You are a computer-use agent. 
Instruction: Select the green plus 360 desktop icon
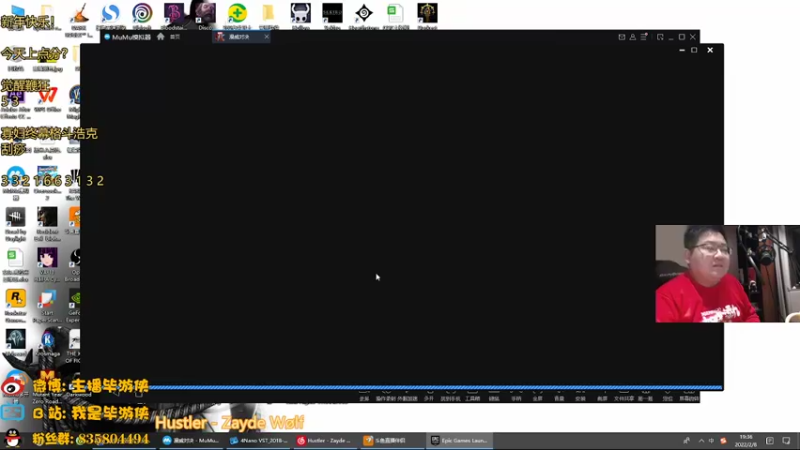click(x=237, y=16)
